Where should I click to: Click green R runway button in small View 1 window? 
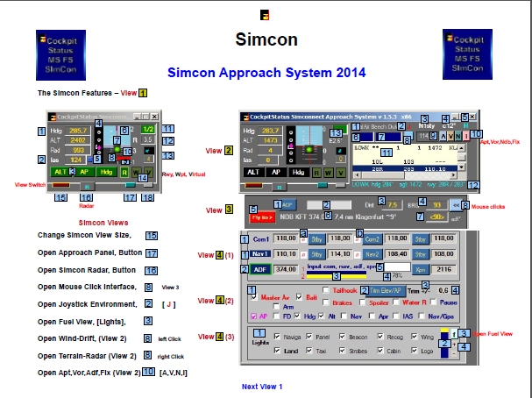coord(124,173)
